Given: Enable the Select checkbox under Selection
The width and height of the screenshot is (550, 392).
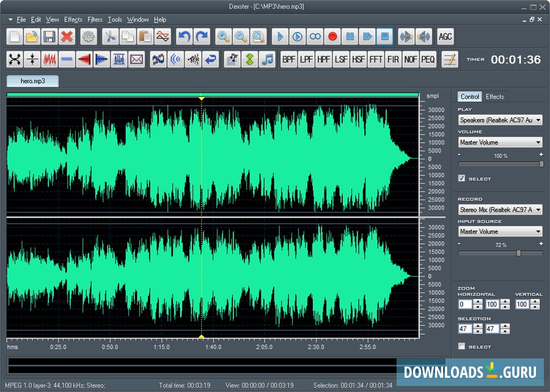Looking at the screenshot, I should coord(462,346).
